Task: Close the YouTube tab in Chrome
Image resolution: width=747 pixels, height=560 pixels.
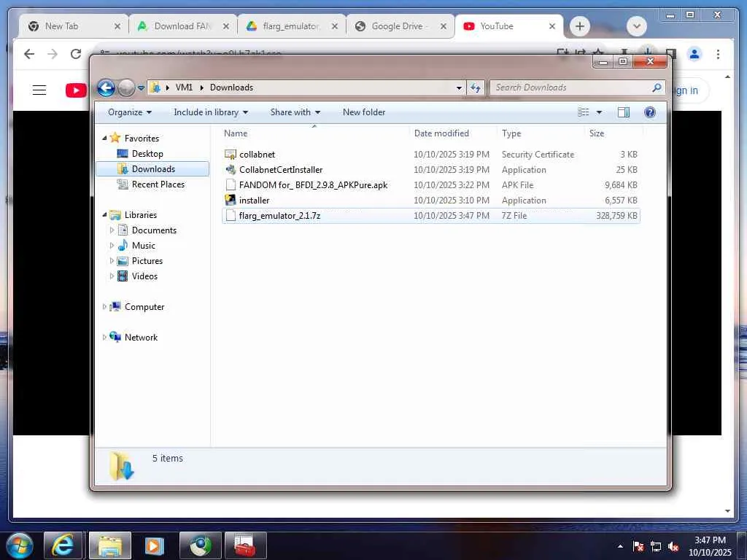Action: [x=552, y=26]
